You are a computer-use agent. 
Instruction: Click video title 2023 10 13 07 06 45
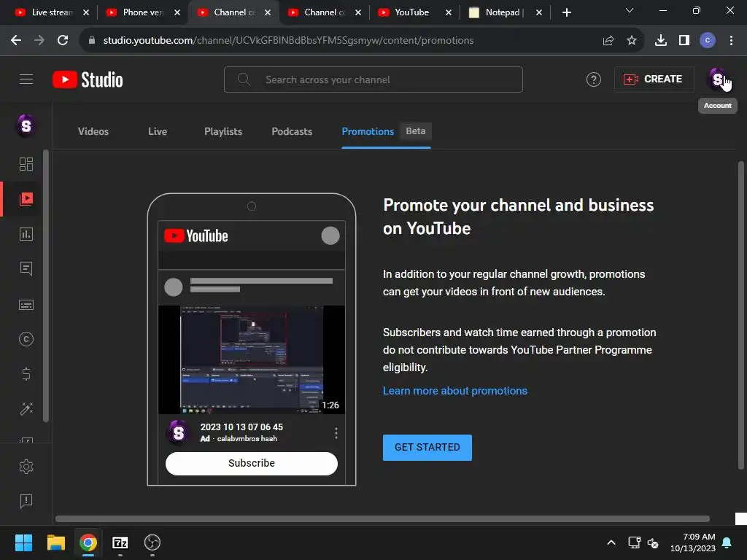coord(241,427)
